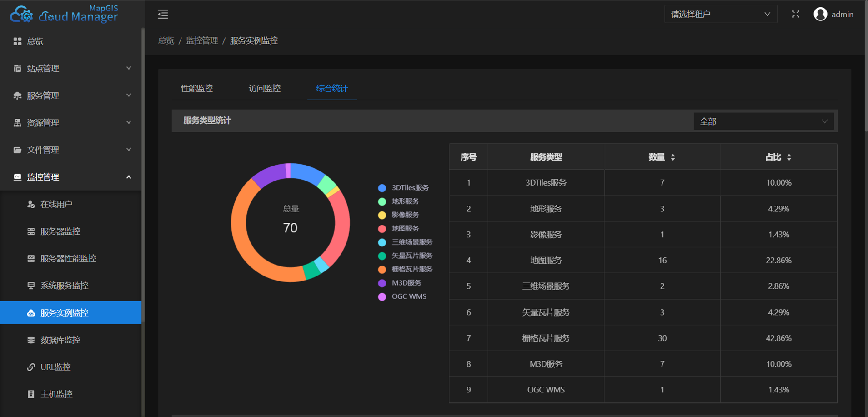Open the 请选择租户 tenant dropdown
868x417 pixels.
(721, 14)
